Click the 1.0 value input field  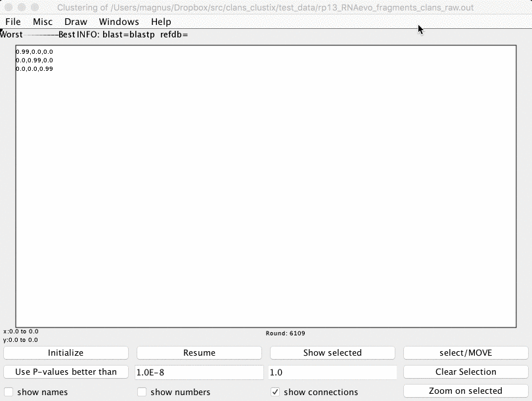332,373
